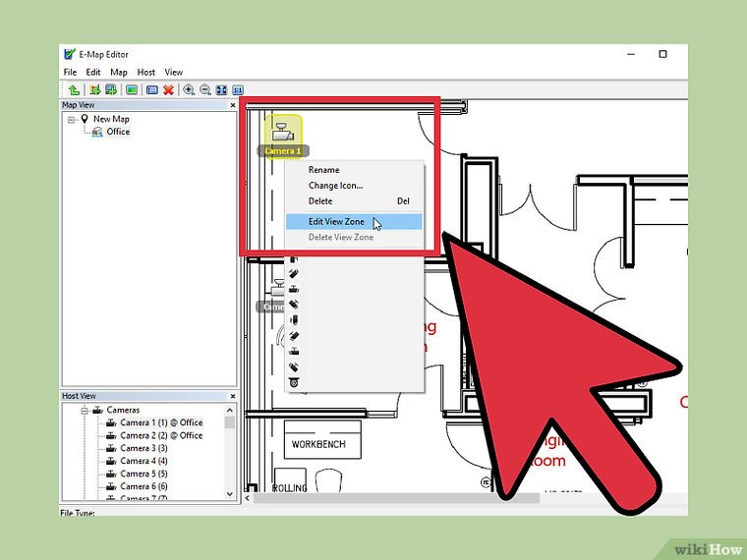Close the Map View panel
The image size is (747, 560).
[x=233, y=105]
